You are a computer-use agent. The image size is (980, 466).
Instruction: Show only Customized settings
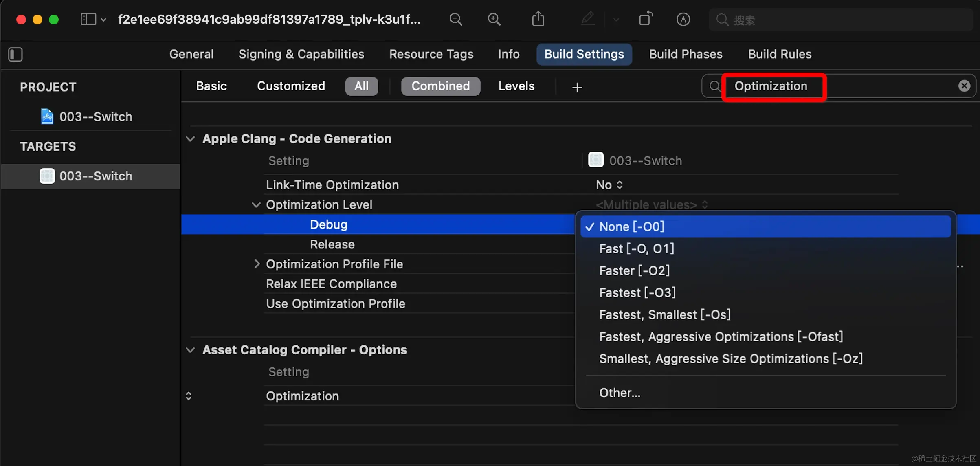[x=291, y=86]
